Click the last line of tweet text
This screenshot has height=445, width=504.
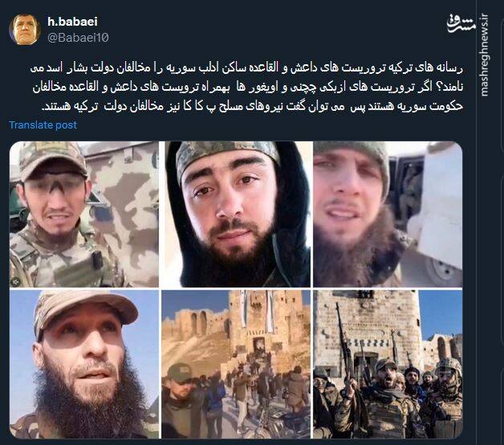[252, 107]
